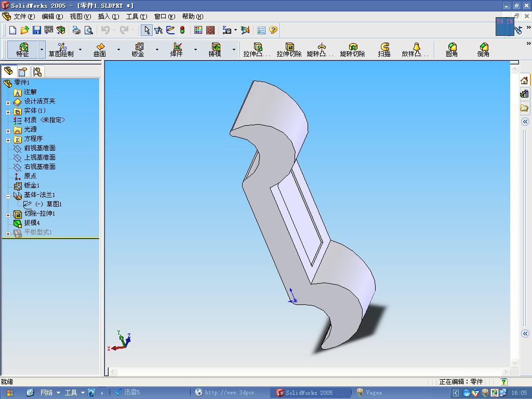Open the 视图(V) menu

pos(81,16)
